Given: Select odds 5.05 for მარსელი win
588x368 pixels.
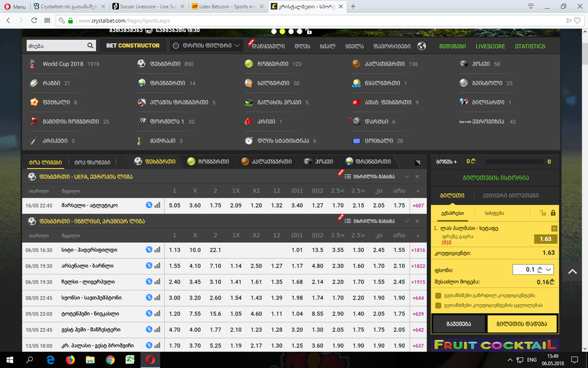Looking at the screenshot, I should coord(175,205).
